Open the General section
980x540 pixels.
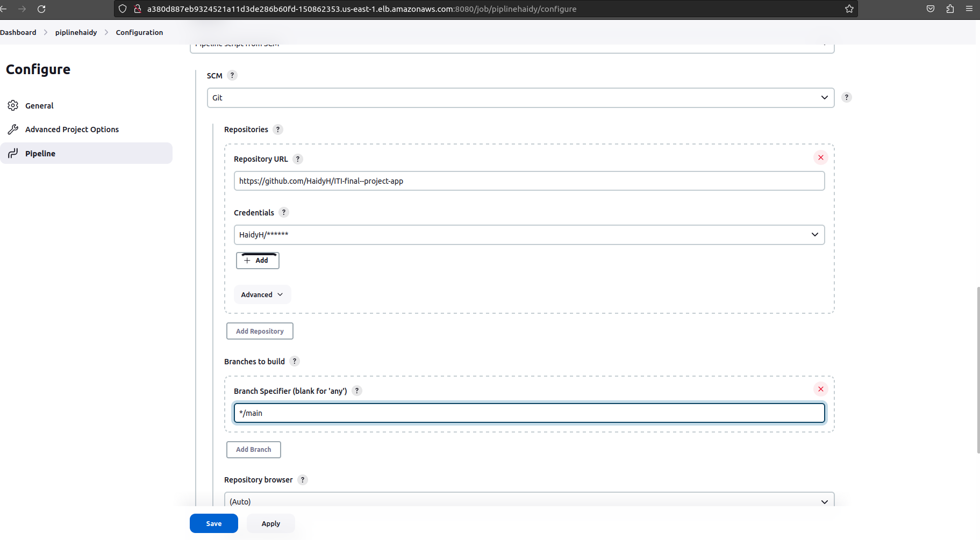[86, 106]
